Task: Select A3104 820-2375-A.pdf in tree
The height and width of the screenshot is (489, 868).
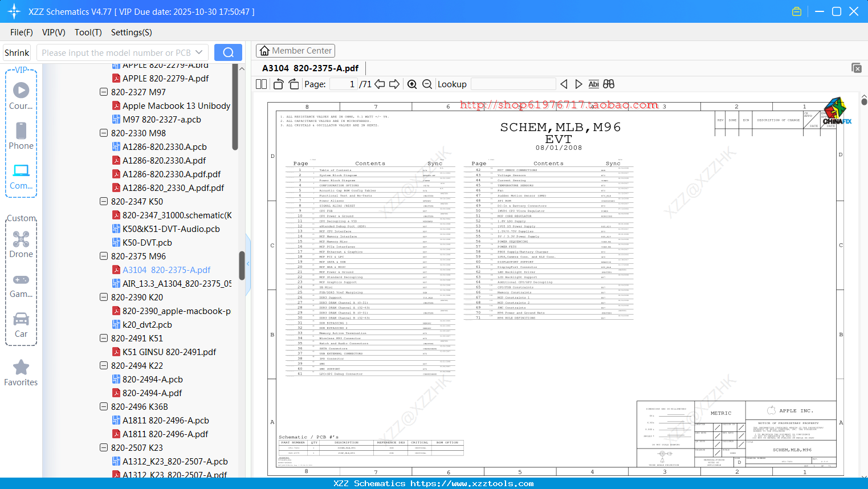Action: [161, 270]
